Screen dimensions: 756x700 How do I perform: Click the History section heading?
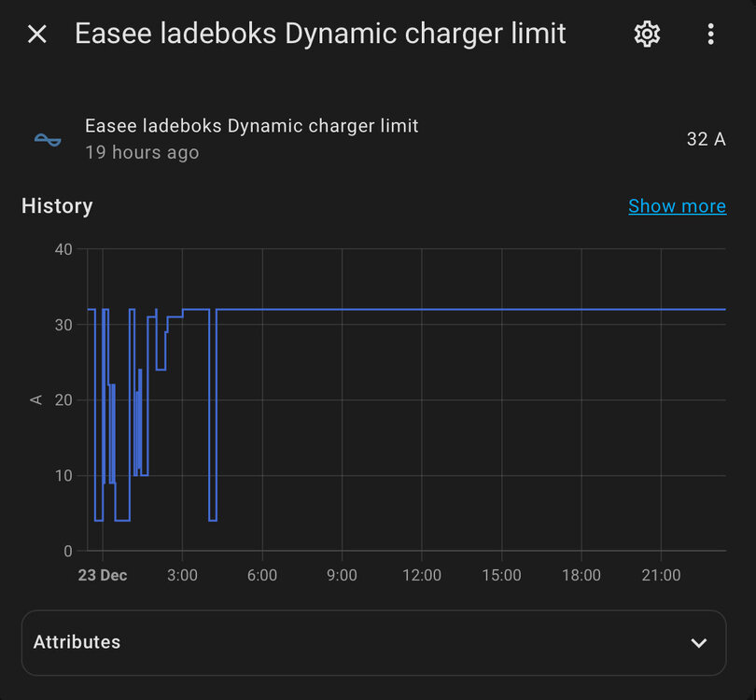57,206
